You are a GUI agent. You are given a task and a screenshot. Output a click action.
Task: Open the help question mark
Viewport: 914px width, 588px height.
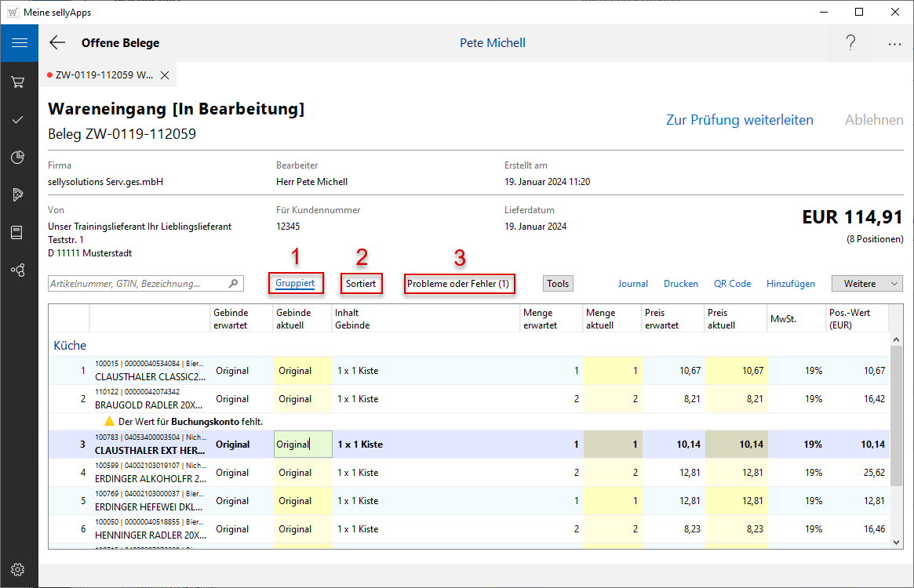click(850, 43)
